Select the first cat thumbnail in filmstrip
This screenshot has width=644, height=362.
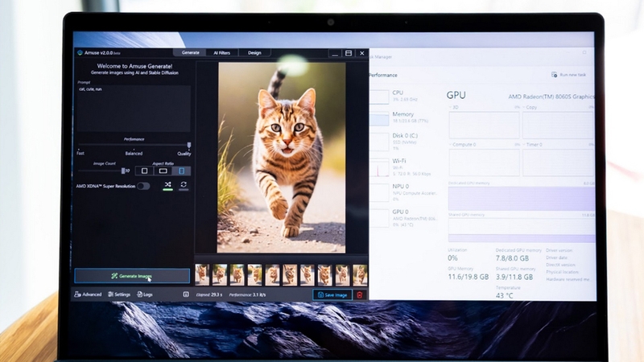tap(202, 274)
